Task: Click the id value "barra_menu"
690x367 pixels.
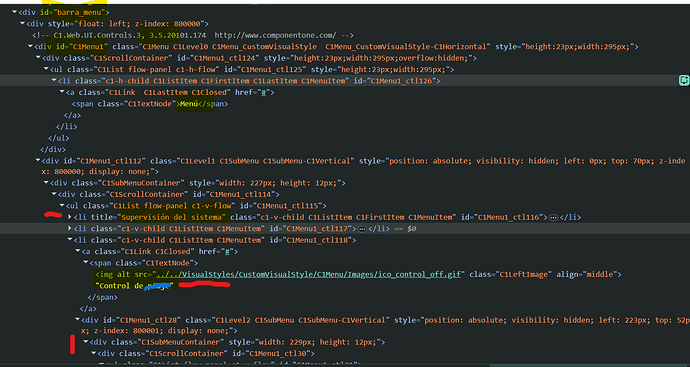Action: [81, 12]
